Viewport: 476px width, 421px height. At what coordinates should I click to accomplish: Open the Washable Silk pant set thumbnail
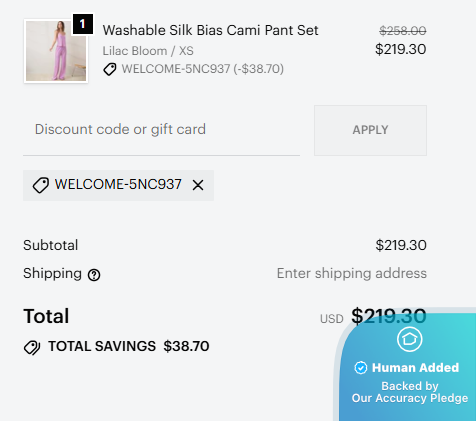coord(56,51)
